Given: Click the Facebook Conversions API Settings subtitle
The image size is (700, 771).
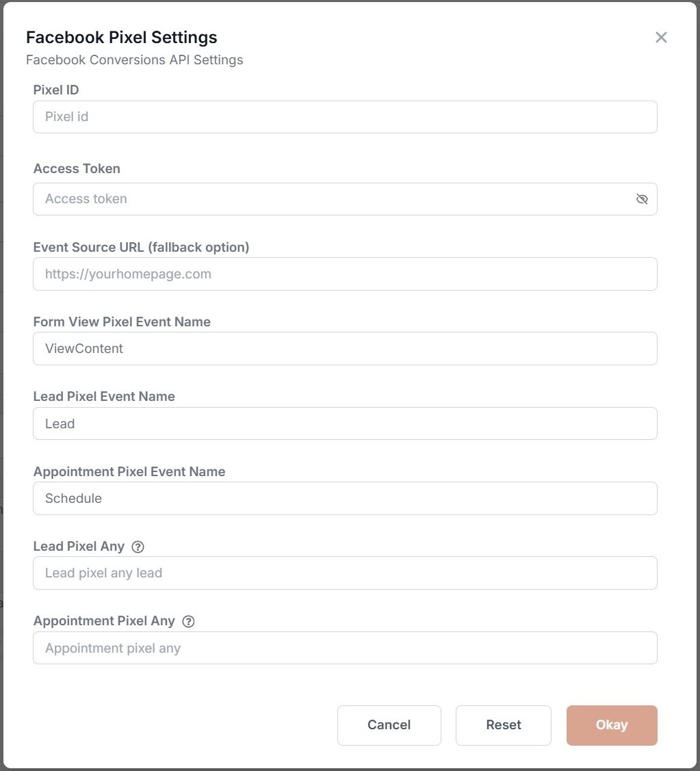Looking at the screenshot, I should point(134,60).
